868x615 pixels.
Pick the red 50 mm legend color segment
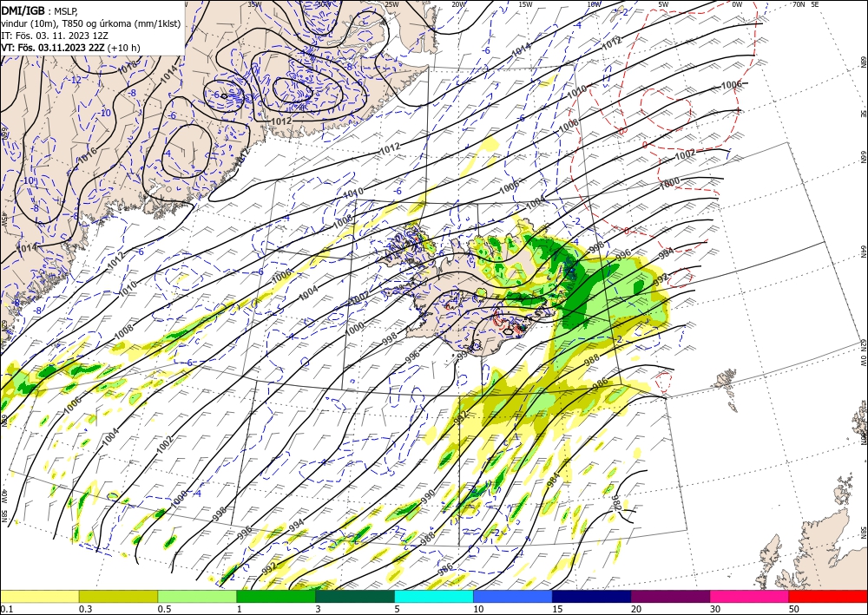(828, 596)
